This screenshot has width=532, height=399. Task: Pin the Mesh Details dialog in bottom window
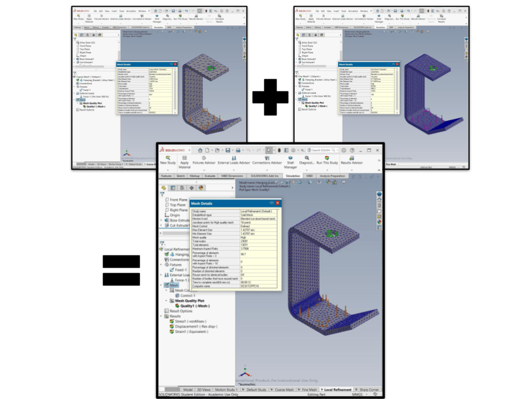[x=272, y=203]
